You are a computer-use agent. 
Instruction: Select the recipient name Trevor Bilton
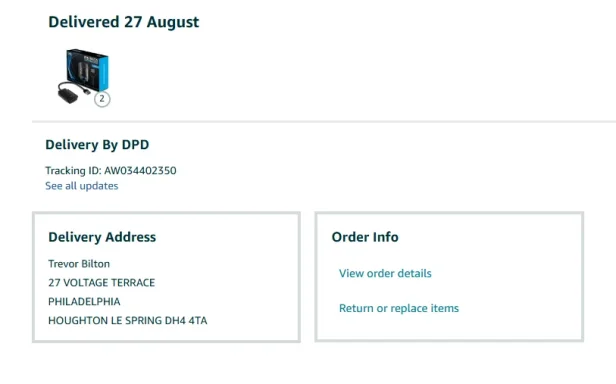79,264
